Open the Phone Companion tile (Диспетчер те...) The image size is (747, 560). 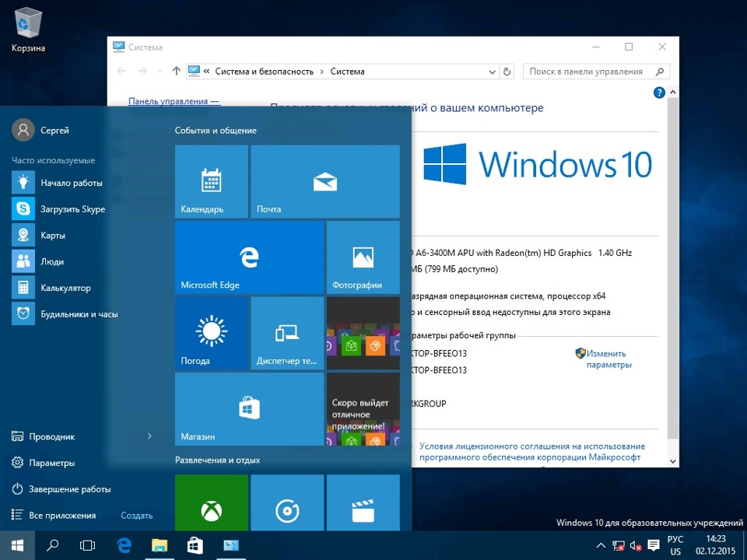pyautogui.click(x=287, y=333)
